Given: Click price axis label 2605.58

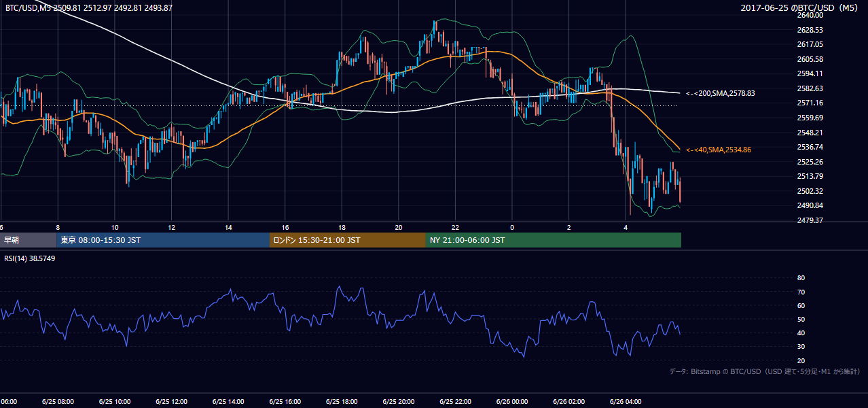Looking at the screenshot, I should (x=810, y=59).
